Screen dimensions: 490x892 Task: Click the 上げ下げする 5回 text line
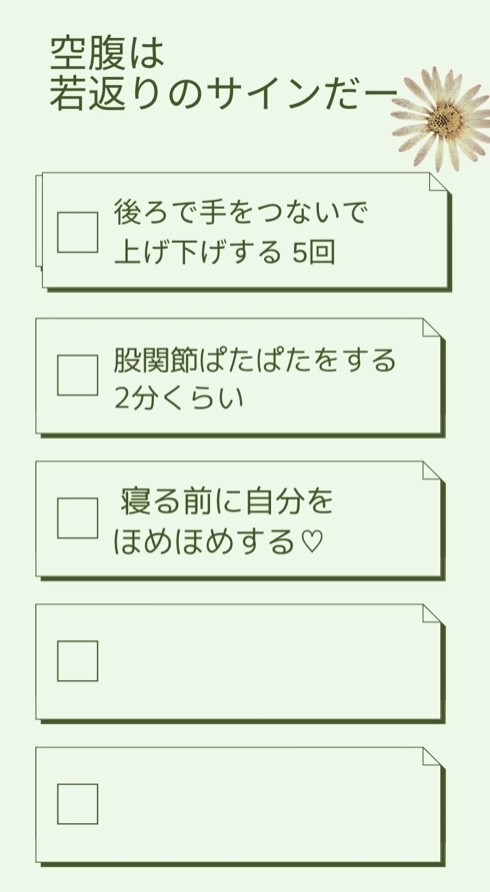click(224, 253)
